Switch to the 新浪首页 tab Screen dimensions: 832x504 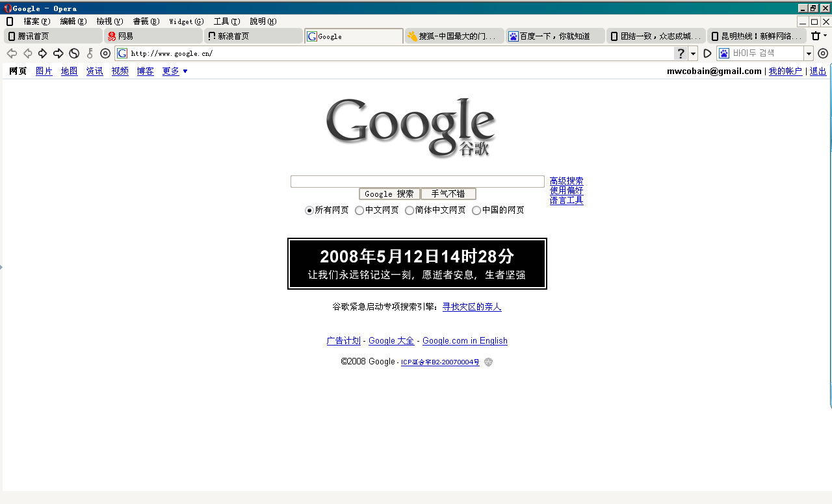pyautogui.click(x=253, y=36)
